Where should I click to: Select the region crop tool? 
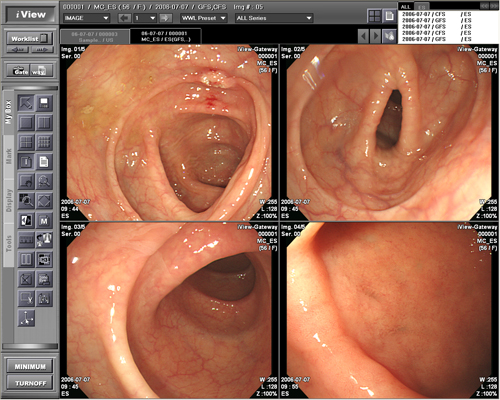pyautogui.click(x=44, y=259)
